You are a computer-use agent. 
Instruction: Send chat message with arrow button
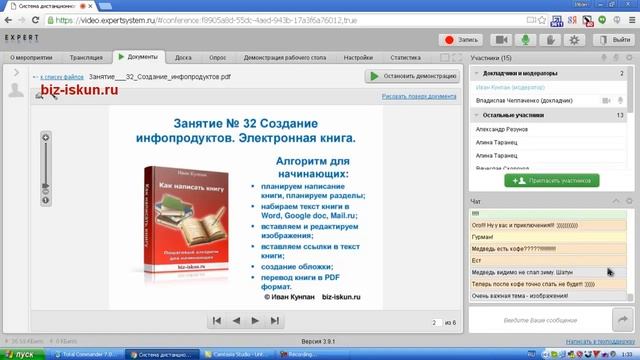coord(623,320)
